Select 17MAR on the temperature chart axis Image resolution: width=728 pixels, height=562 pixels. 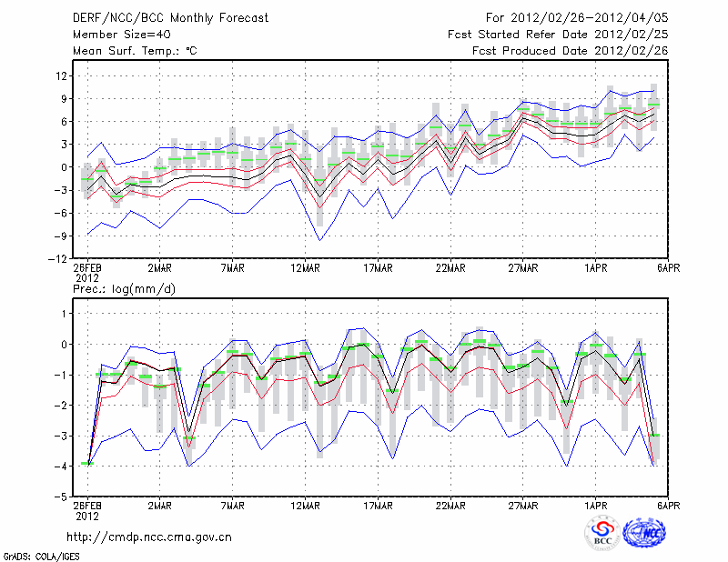point(378,268)
